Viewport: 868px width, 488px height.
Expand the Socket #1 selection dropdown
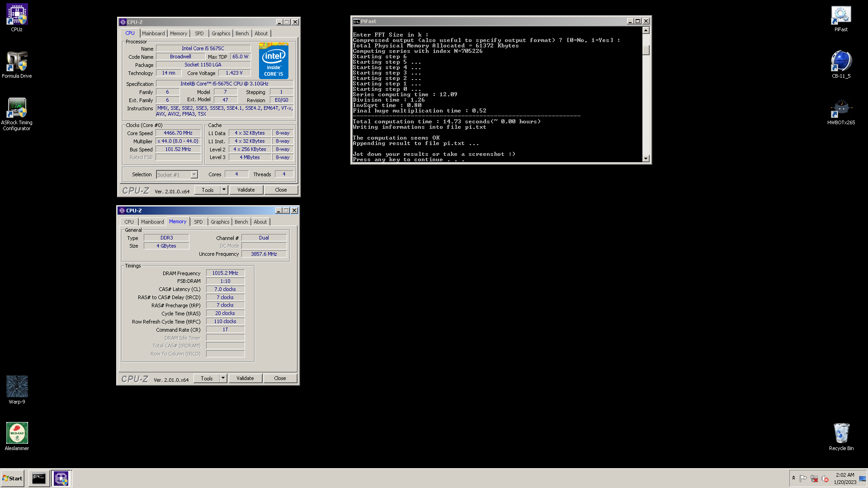(x=194, y=175)
